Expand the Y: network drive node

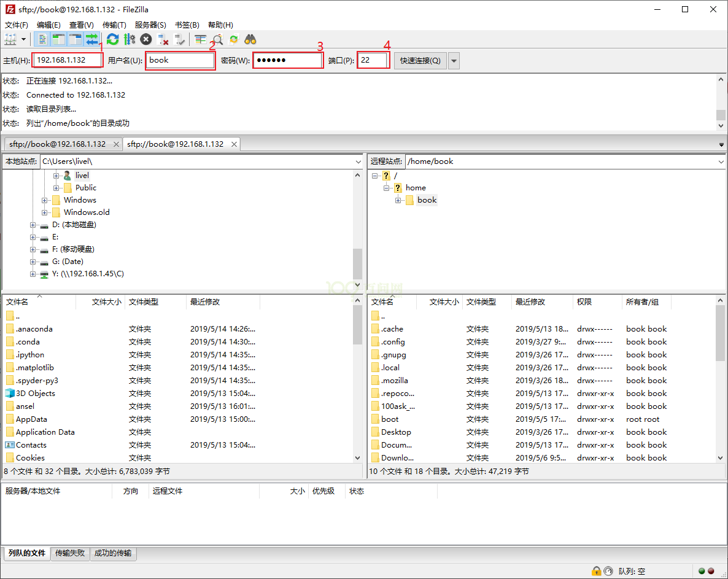click(x=33, y=274)
